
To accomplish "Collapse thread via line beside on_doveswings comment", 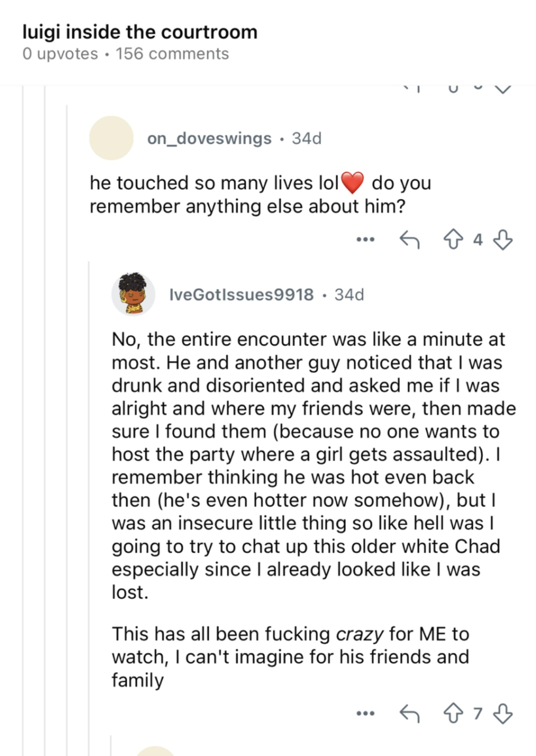I will [x=67, y=431].
